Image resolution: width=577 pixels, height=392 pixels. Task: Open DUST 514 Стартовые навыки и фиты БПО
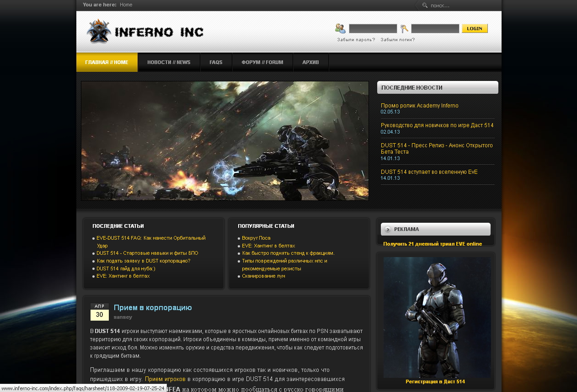(x=147, y=253)
